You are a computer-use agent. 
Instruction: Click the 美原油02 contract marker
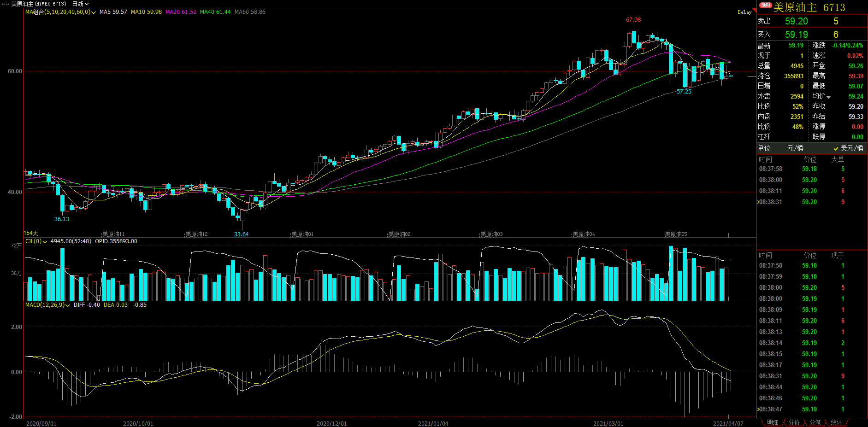point(399,234)
